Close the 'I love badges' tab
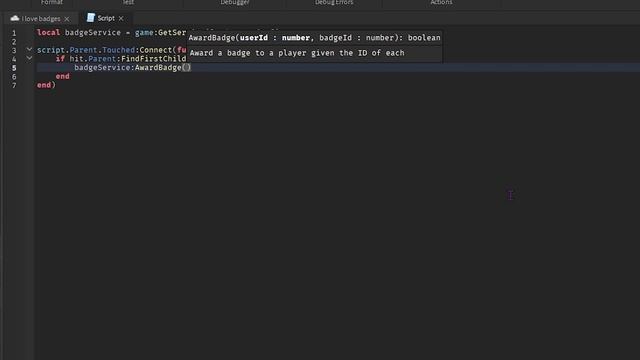This screenshot has width=640, height=360. click(67, 19)
